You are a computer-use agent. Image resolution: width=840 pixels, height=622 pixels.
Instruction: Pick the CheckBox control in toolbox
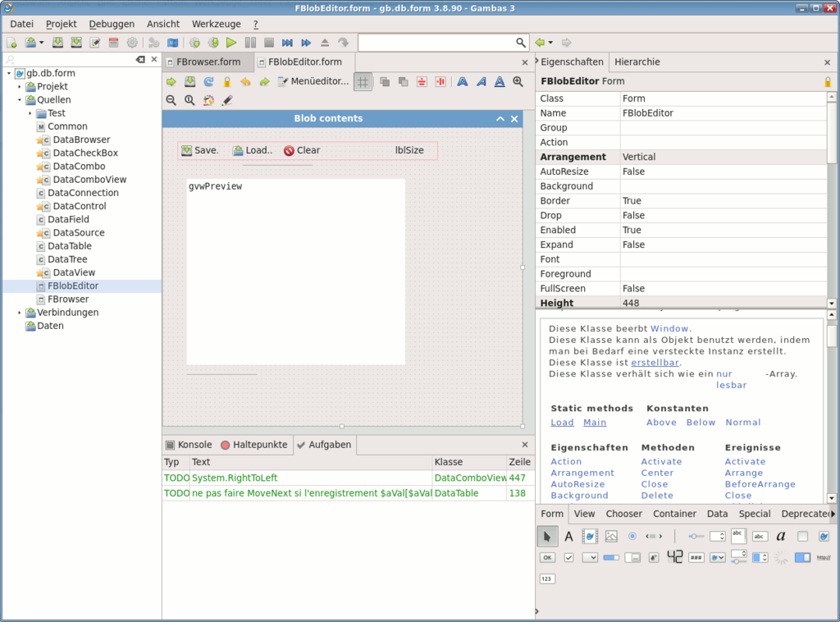coord(569,558)
